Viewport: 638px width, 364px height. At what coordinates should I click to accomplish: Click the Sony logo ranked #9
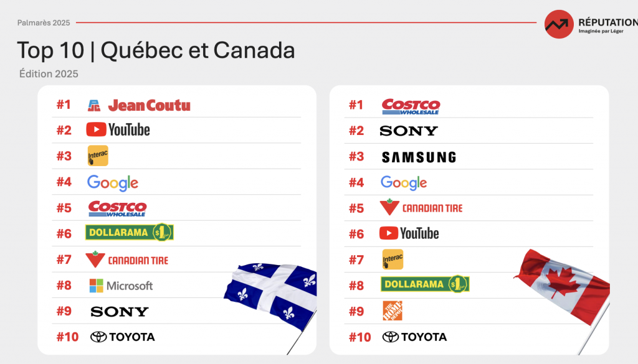click(120, 311)
